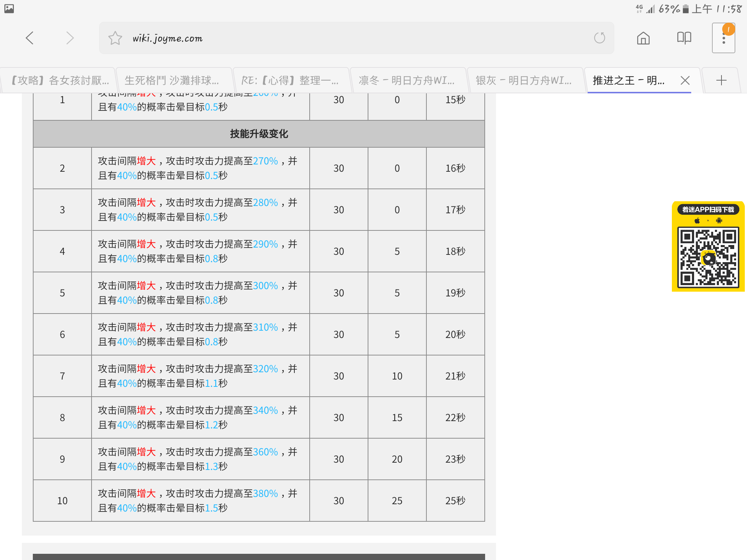The width and height of the screenshot is (747, 560).
Task: Tap initial SP value 25 in level 10 row
Action: [397, 501]
